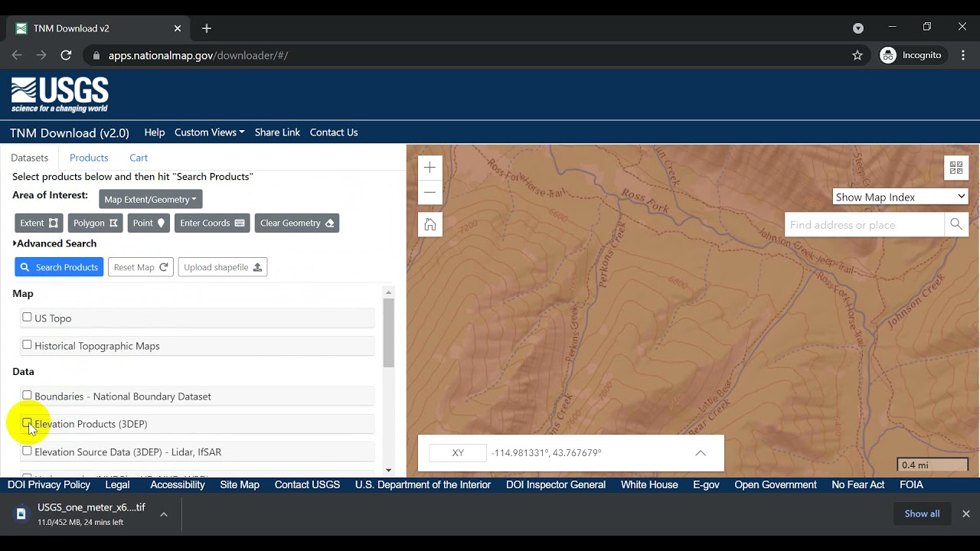Zoom out on the map
This screenshot has width=980, height=551.
pyautogui.click(x=430, y=192)
